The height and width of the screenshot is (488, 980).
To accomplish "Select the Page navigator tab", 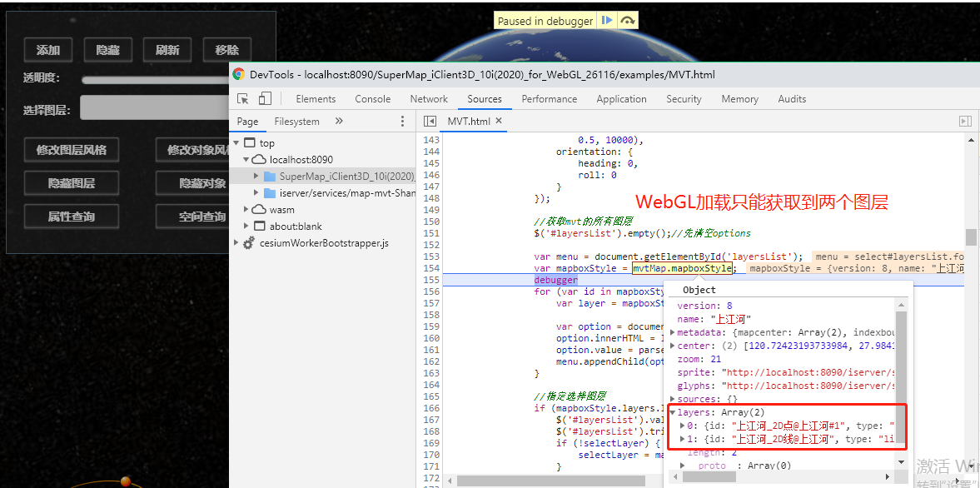I will click(247, 122).
